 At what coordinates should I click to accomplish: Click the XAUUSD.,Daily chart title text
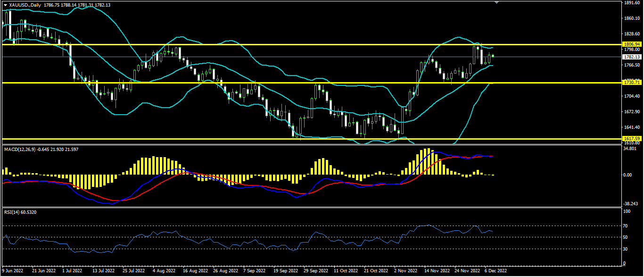click(25, 4)
